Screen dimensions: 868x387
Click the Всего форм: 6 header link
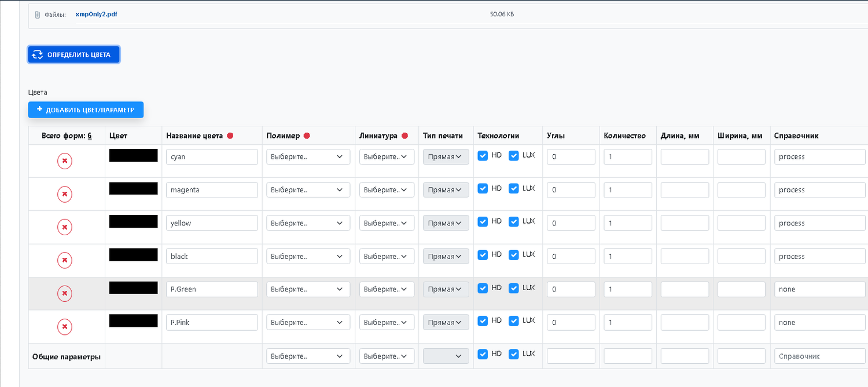click(x=67, y=136)
